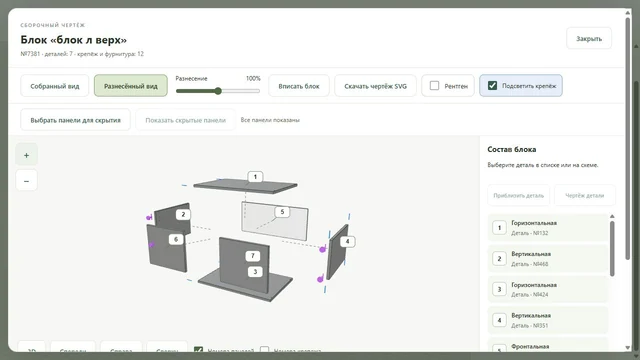This screenshot has height=360, width=640.
Task: Click Вписать блок button
Action: pyautogui.click(x=299, y=86)
